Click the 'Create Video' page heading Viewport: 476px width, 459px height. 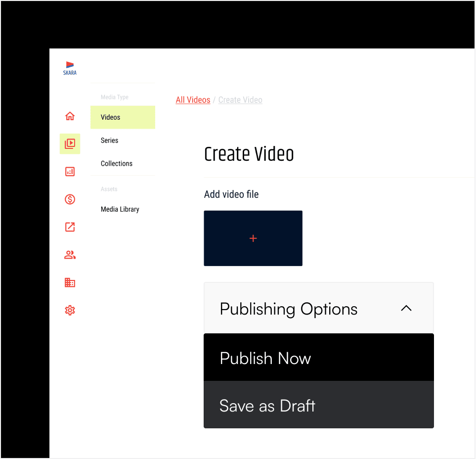point(249,154)
